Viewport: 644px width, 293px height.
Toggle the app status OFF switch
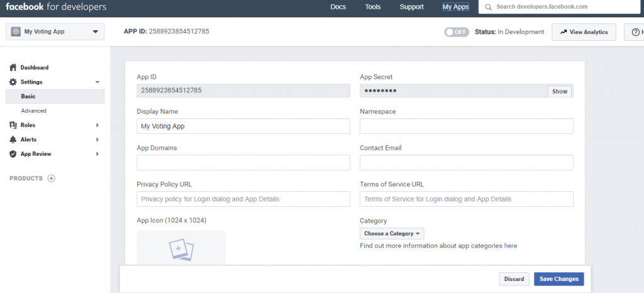click(457, 32)
